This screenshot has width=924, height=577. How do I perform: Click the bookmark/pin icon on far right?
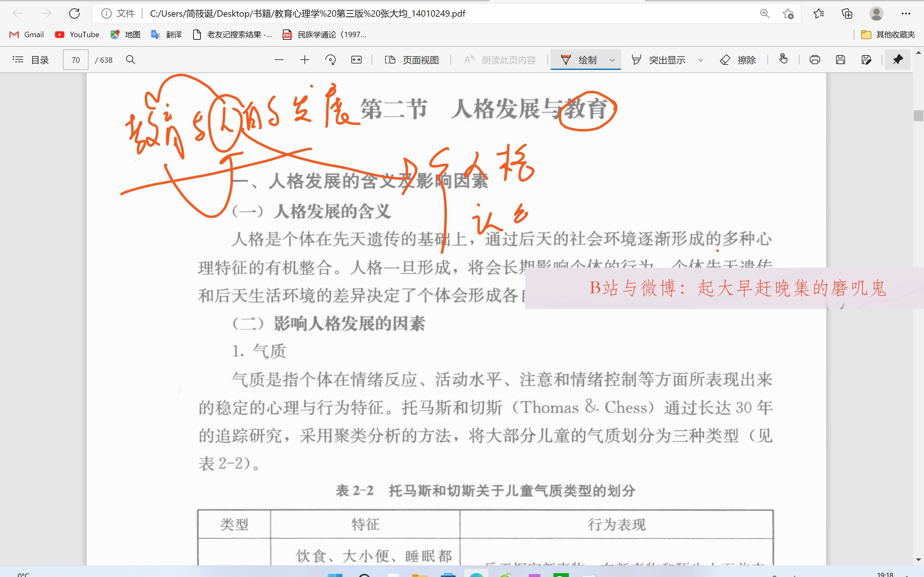(897, 59)
